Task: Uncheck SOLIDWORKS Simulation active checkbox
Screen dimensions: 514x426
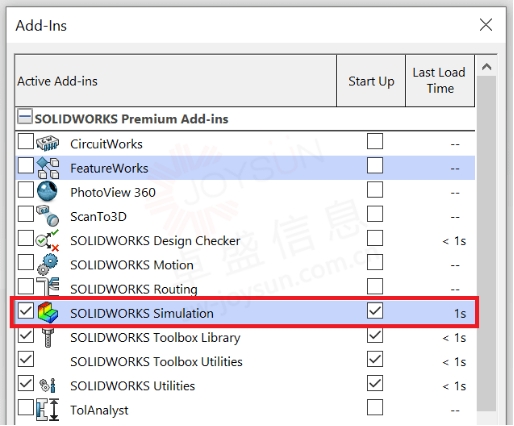Action: (26, 311)
